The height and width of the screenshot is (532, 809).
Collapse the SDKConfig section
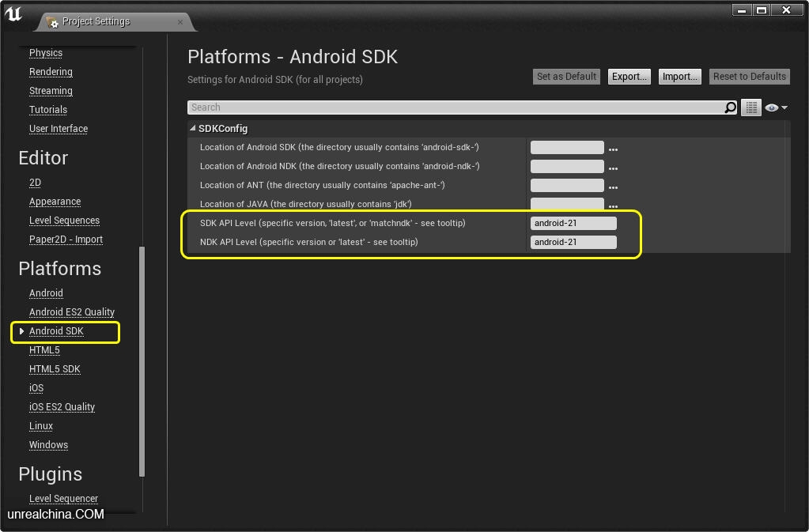click(192, 128)
